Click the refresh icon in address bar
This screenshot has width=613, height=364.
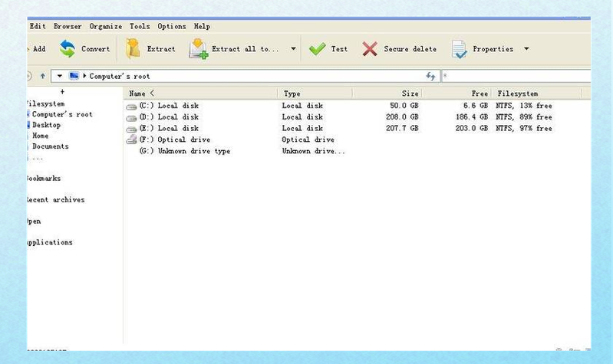tap(430, 76)
